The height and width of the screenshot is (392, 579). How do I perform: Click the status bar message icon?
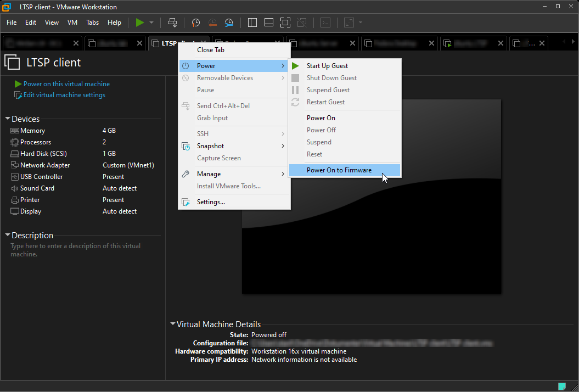coord(561,387)
